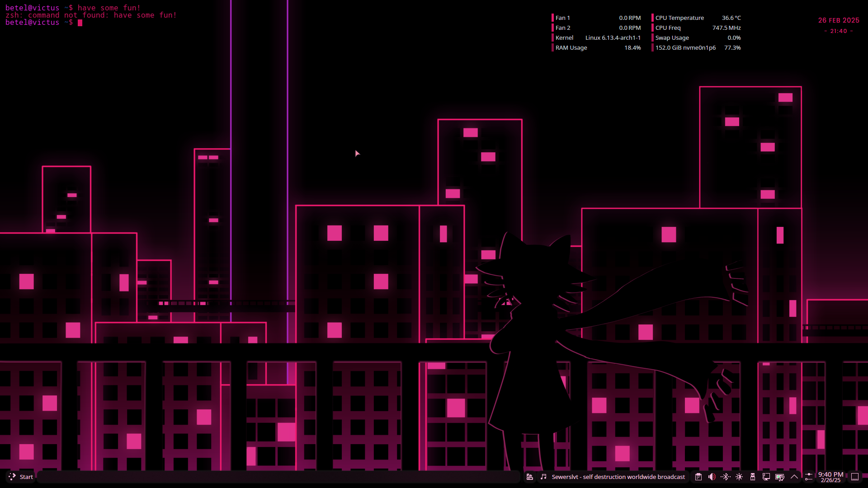
Task: Open the now playing Sewerslvt track title
Action: (x=618, y=477)
